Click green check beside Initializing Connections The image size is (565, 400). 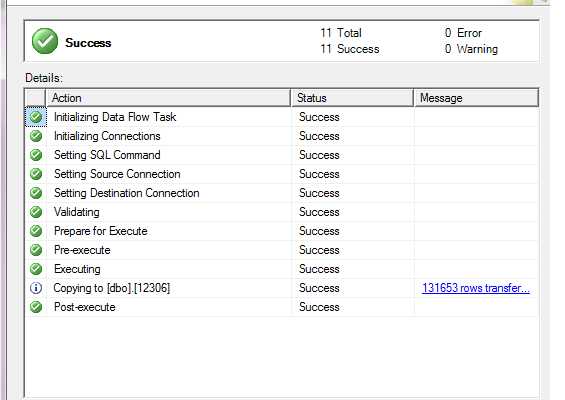[x=36, y=136]
